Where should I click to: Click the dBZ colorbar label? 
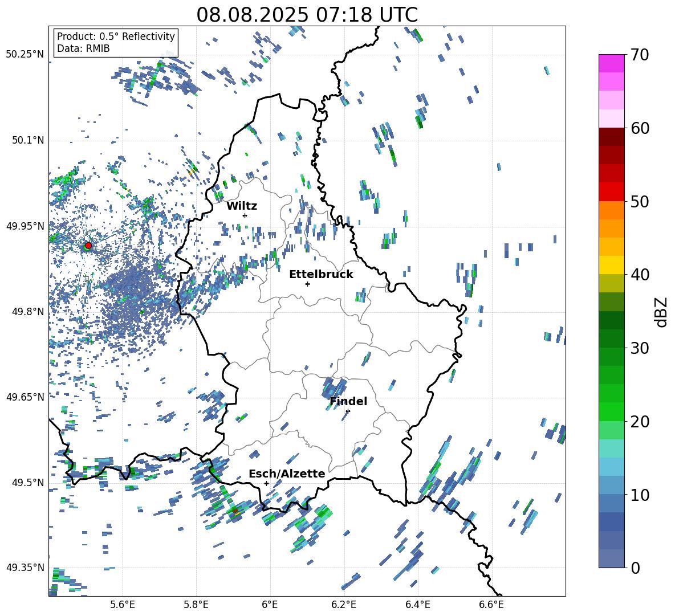click(661, 312)
